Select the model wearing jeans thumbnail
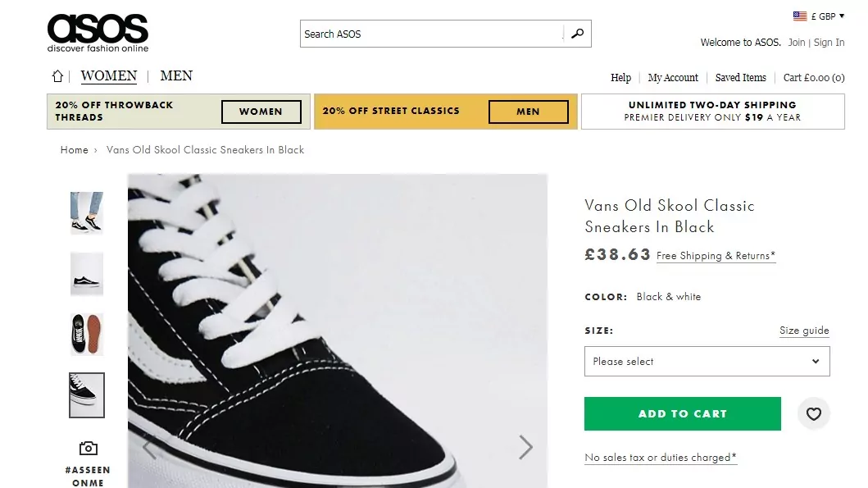The width and height of the screenshot is (868, 488). (87, 212)
